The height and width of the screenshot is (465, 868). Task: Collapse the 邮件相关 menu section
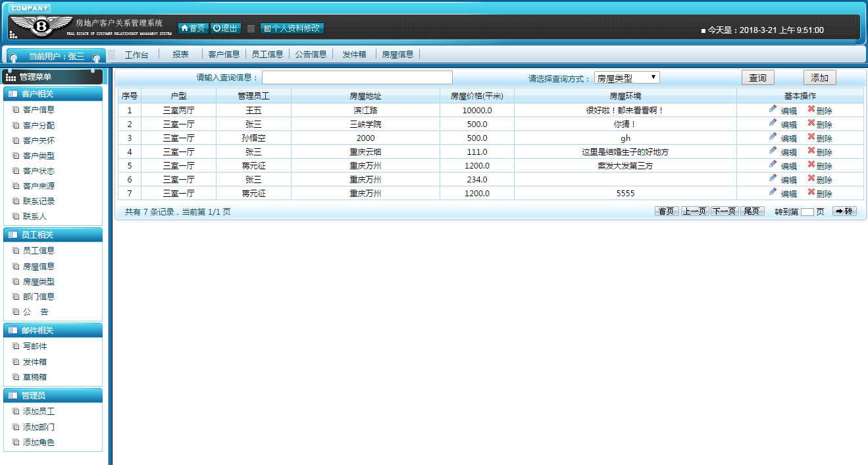point(53,331)
